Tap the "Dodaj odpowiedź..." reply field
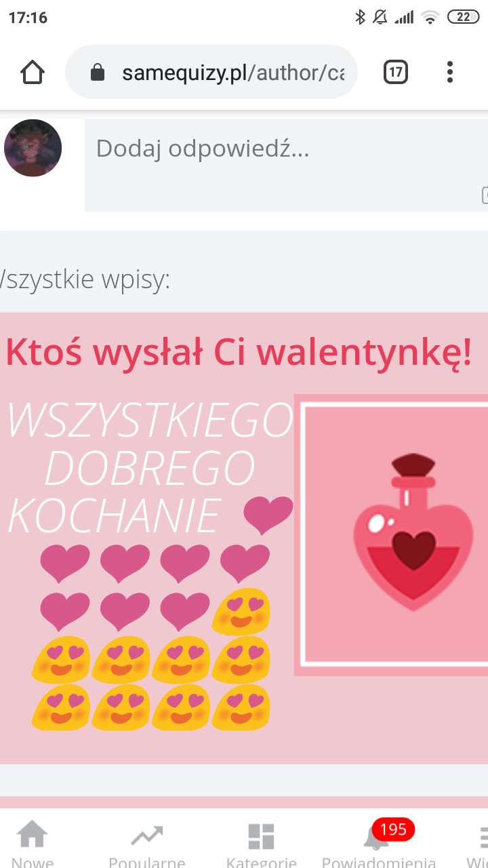Screen dimensions: 488x868 click(x=286, y=165)
